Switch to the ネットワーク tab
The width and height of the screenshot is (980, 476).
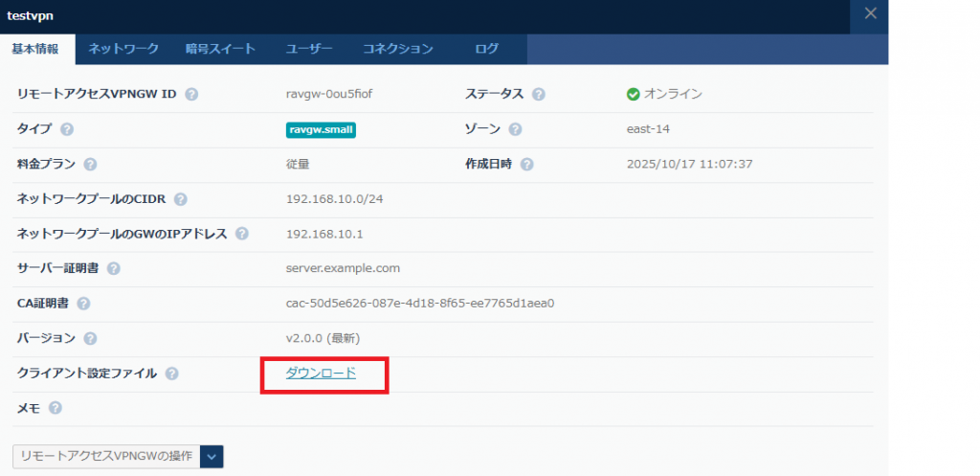tap(123, 49)
